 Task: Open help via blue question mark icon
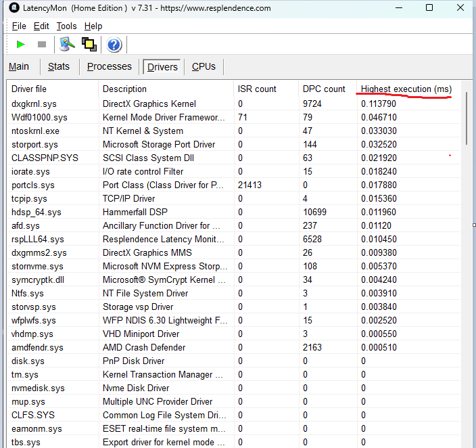(114, 45)
